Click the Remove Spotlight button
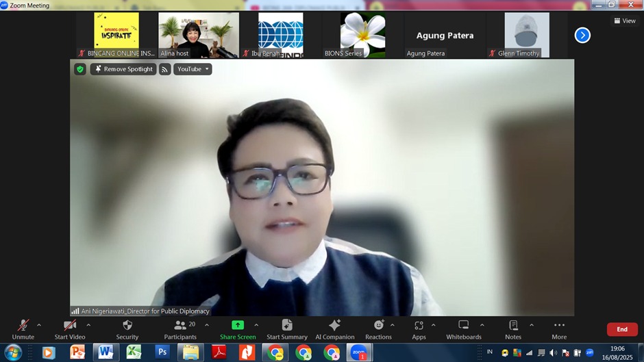Image resolution: width=644 pixels, height=362 pixels. 123,69
